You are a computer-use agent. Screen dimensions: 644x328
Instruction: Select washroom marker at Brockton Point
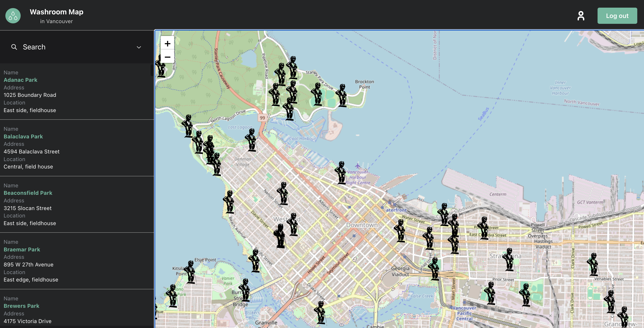[x=342, y=96]
